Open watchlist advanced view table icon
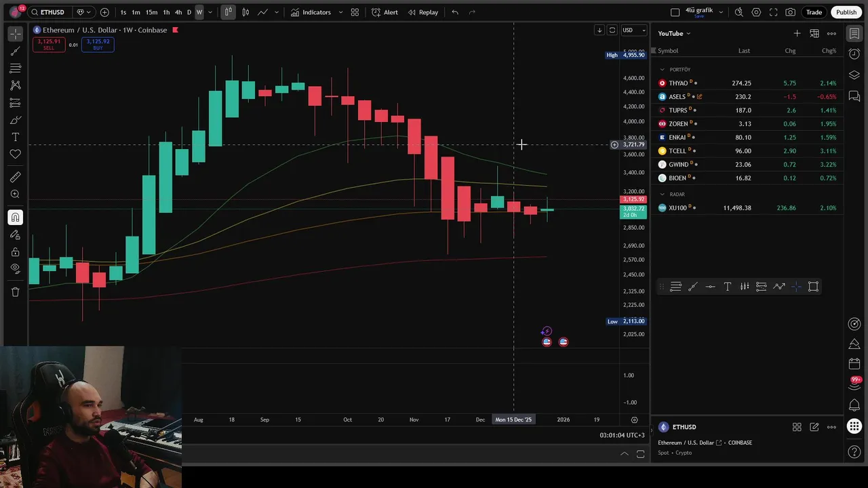 (814, 33)
